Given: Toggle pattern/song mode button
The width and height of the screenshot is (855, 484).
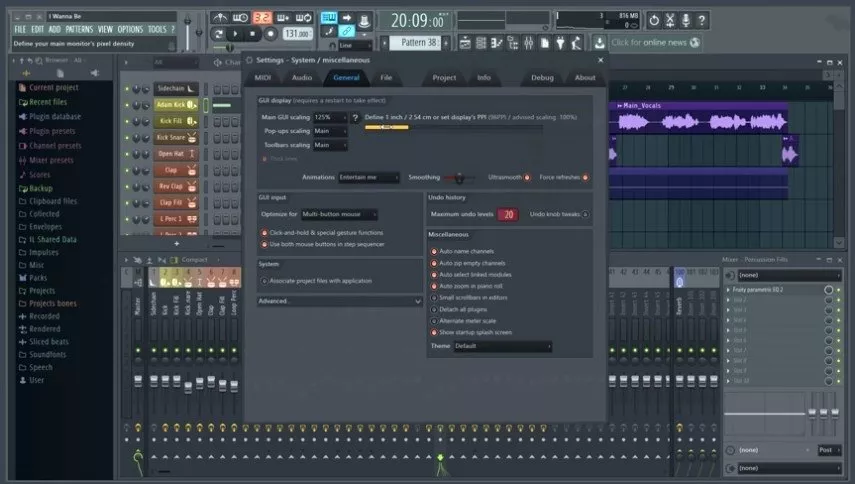Looking at the screenshot, I should (218, 34).
